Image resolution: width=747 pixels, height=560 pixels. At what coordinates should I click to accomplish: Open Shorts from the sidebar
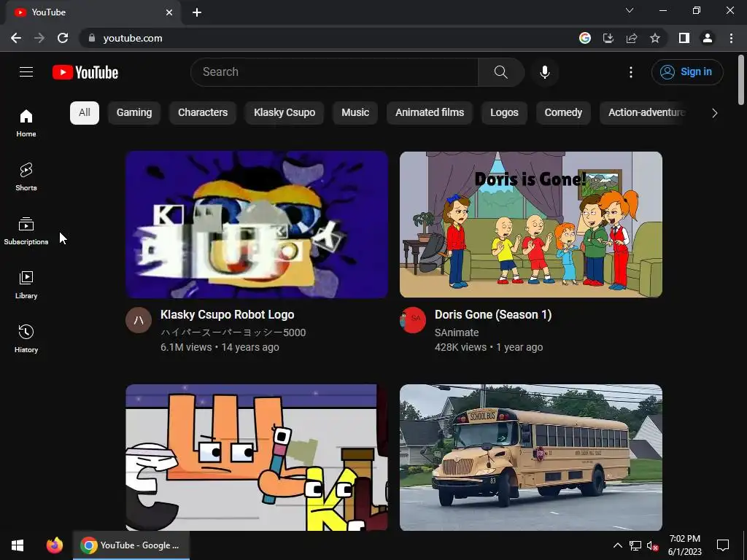[26, 177]
